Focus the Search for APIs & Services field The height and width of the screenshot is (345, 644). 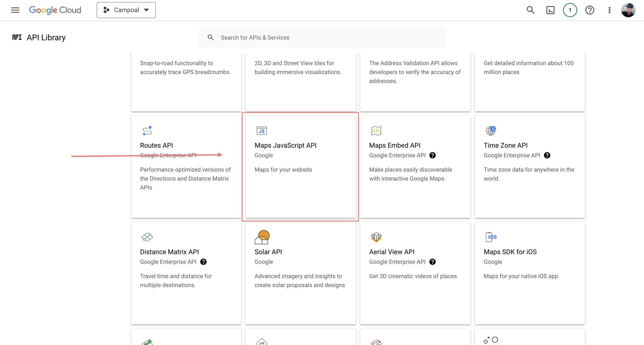[327, 38]
